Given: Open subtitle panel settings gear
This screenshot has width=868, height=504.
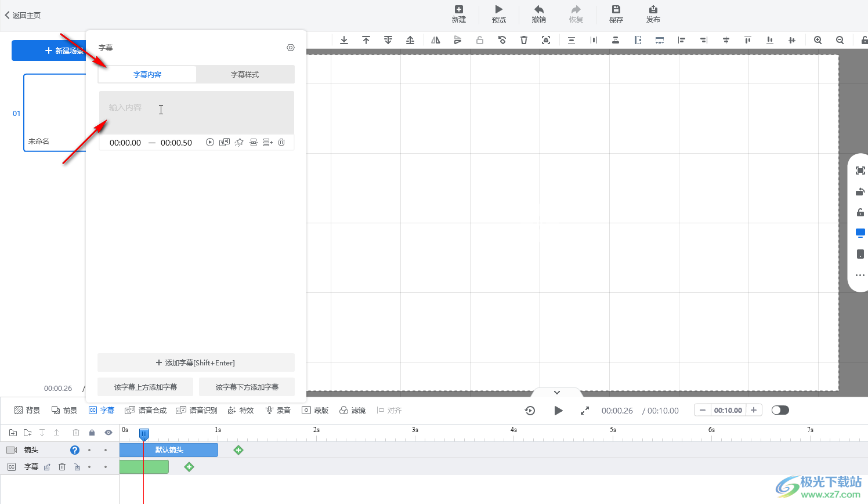Looking at the screenshot, I should pos(291,48).
